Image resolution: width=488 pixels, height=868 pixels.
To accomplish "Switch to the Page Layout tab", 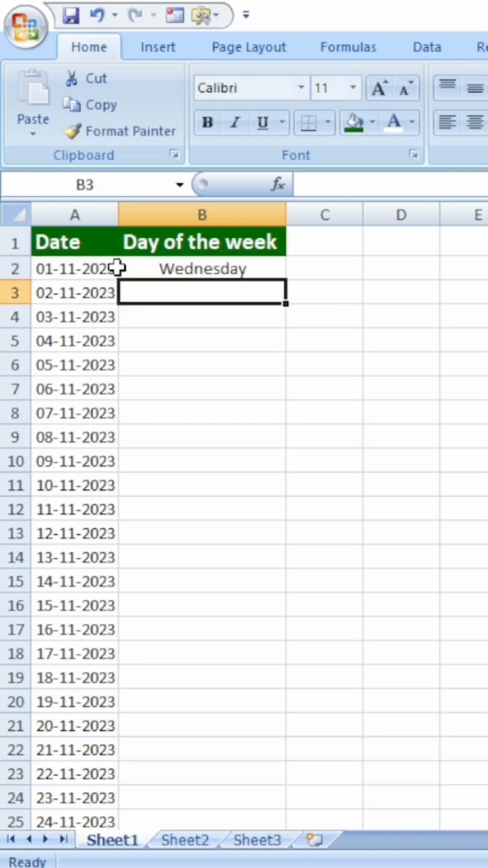I will coord(249,47).
